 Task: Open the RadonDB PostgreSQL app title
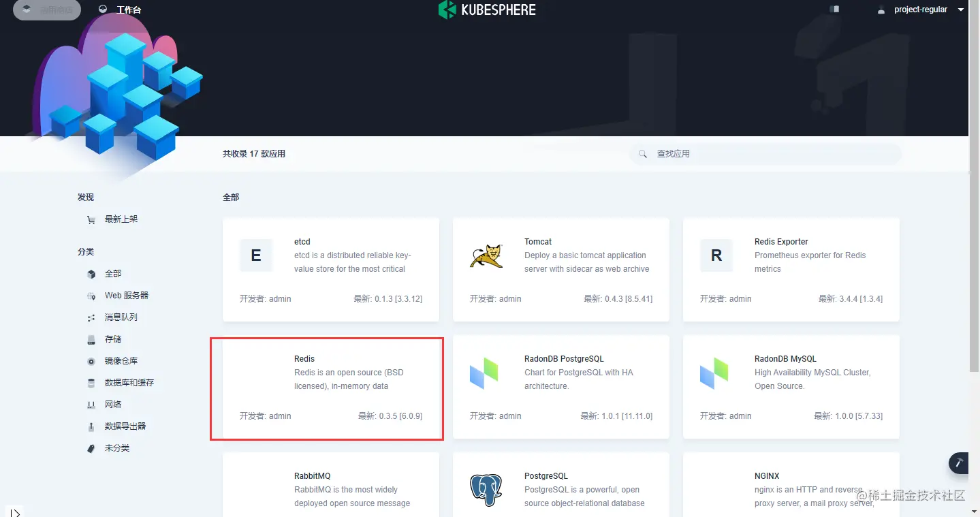[564, 359]
